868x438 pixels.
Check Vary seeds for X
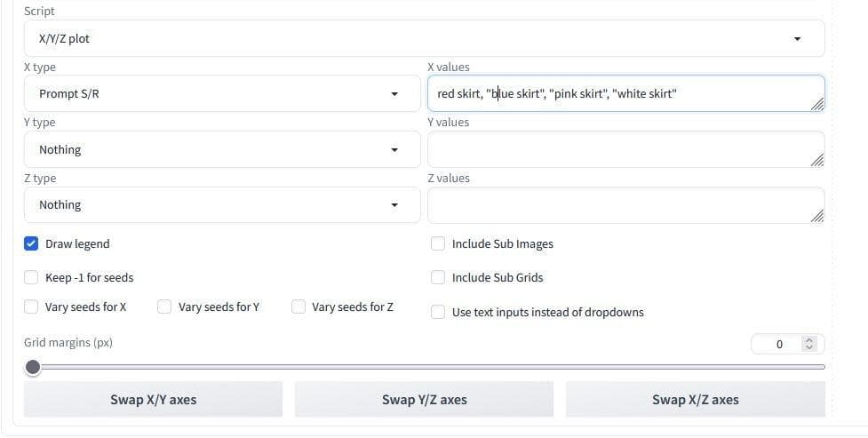[x=32, y=307]
